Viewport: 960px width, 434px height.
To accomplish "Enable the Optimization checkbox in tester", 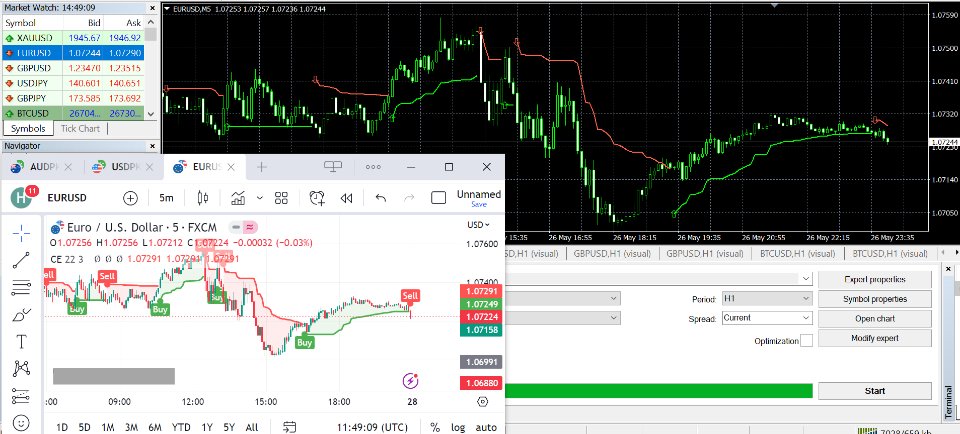I will point(806,340).
